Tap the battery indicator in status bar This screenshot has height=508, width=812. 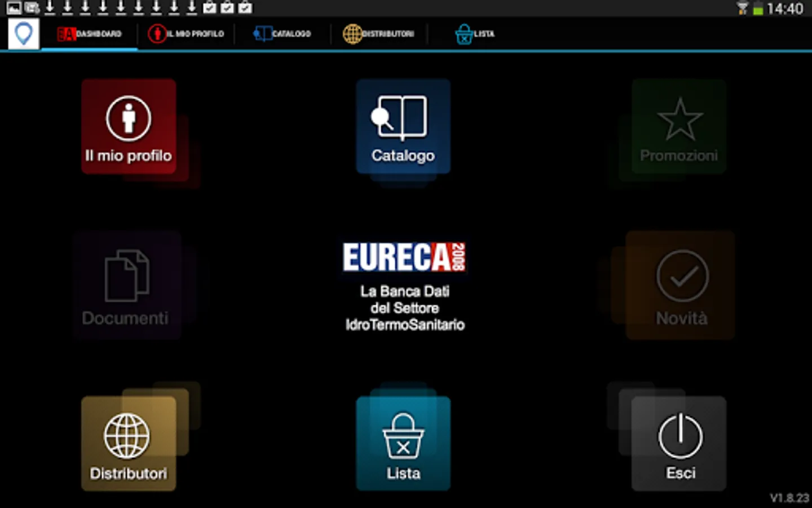pos(758,8)
